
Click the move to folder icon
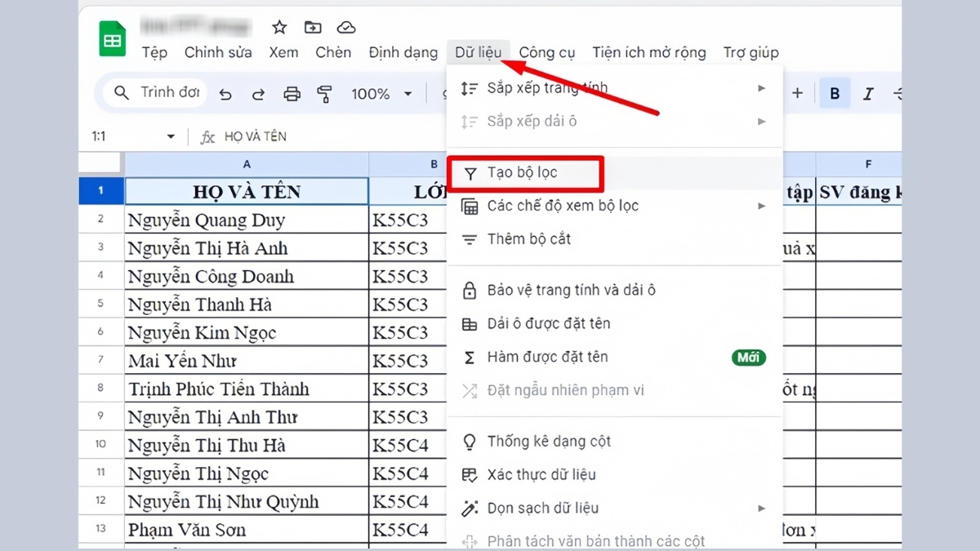click(x=313, y=27)
